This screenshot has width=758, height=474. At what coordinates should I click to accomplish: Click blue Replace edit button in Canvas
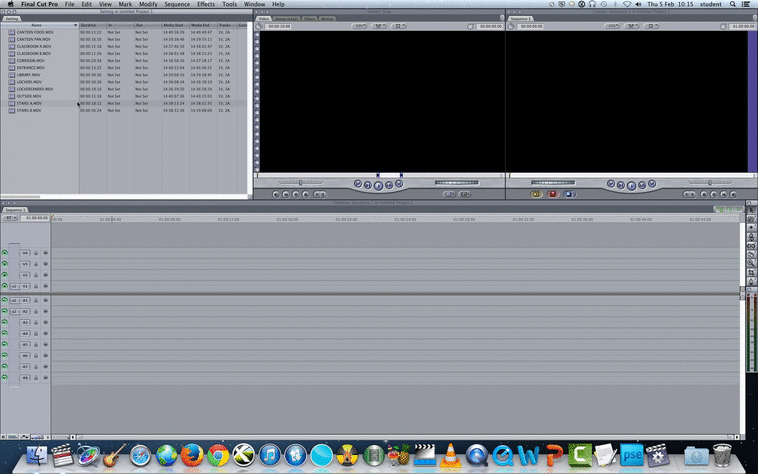pos(569,194)
